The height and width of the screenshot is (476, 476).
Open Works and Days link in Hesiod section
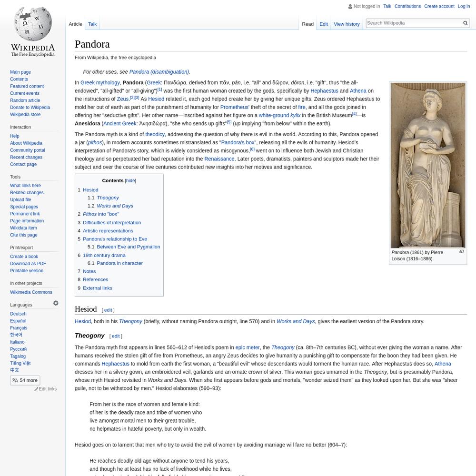click(x=296, y=321)
